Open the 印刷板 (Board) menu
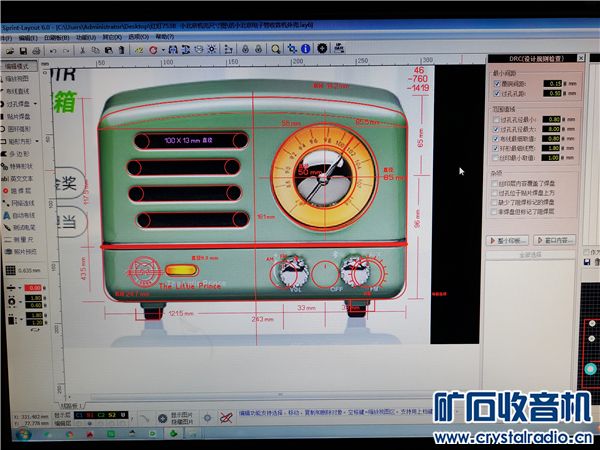 pos(56,38)
